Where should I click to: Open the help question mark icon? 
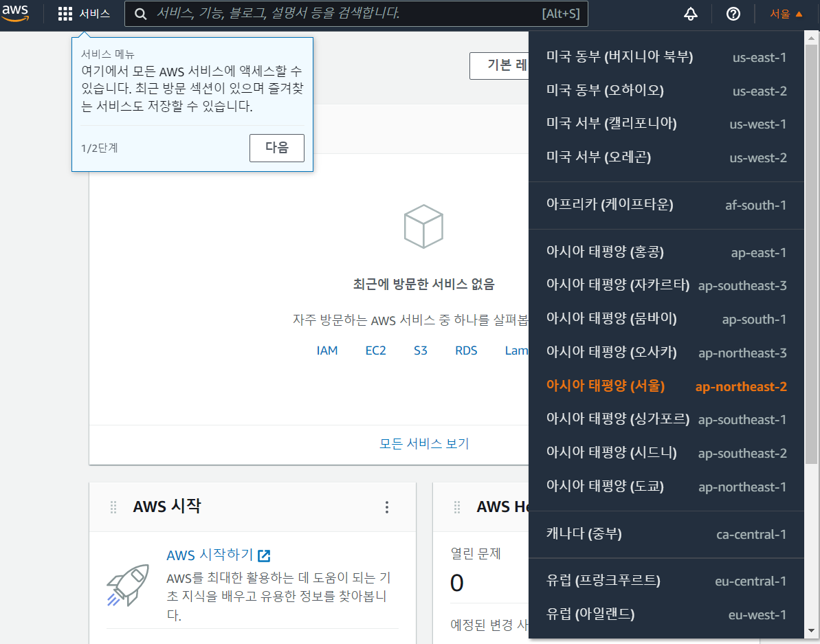pos(733,14)
